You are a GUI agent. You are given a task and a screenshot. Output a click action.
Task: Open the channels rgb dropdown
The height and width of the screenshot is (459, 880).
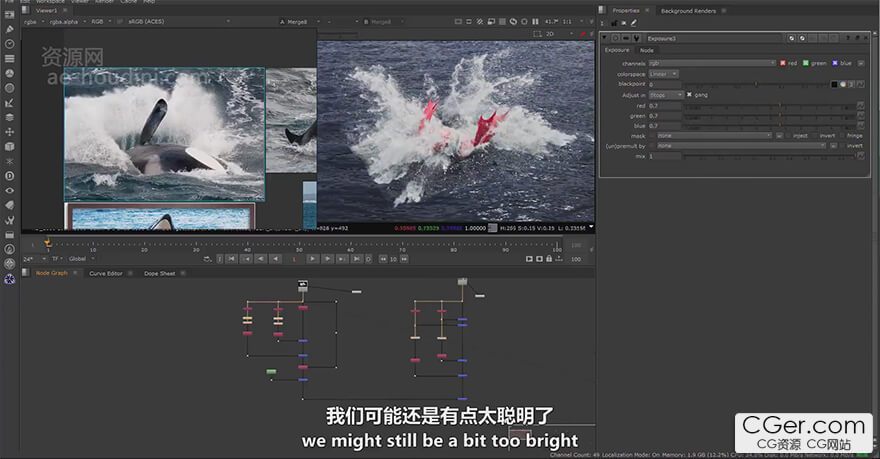[710, 63]
